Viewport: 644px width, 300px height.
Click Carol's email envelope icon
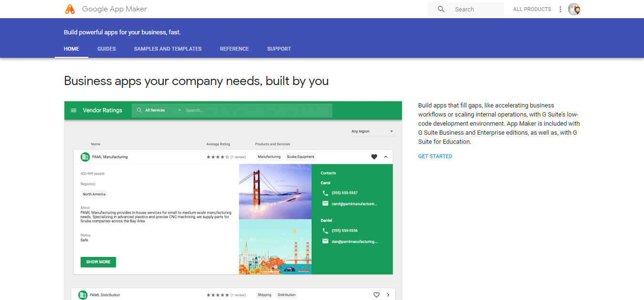coord(325,204)
